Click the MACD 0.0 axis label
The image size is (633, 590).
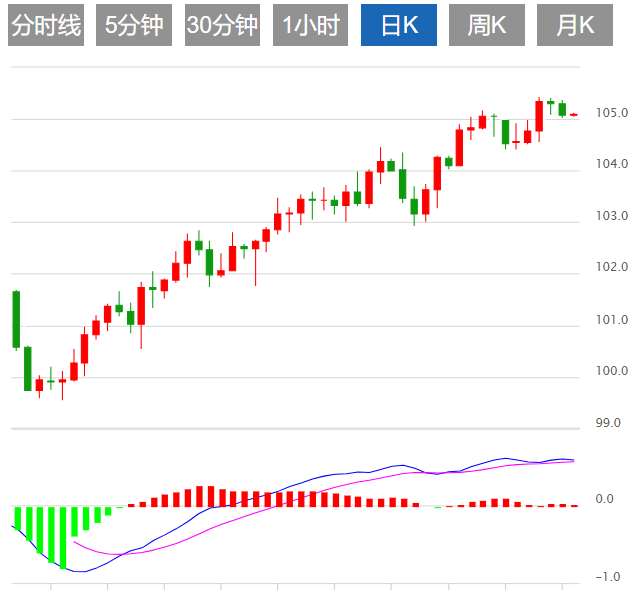[x=604, y=499]
